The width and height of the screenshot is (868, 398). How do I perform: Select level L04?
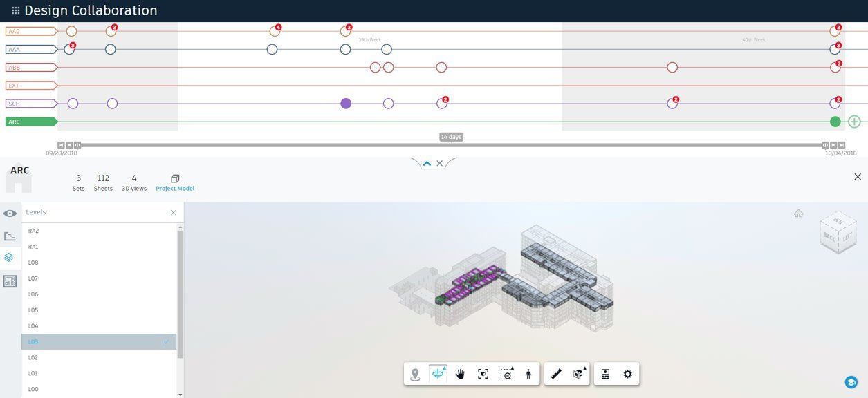[99, 326]
